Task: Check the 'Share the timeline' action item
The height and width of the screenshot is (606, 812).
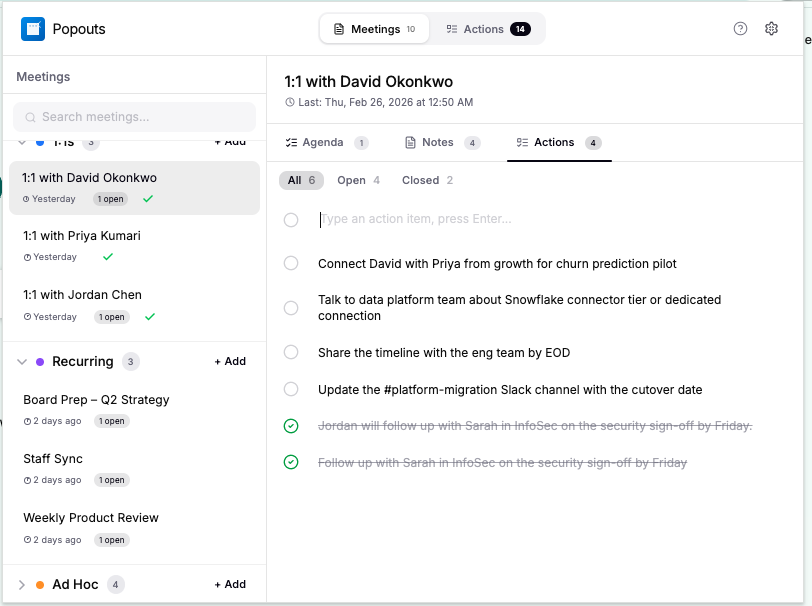Action: tap(291, 352)
